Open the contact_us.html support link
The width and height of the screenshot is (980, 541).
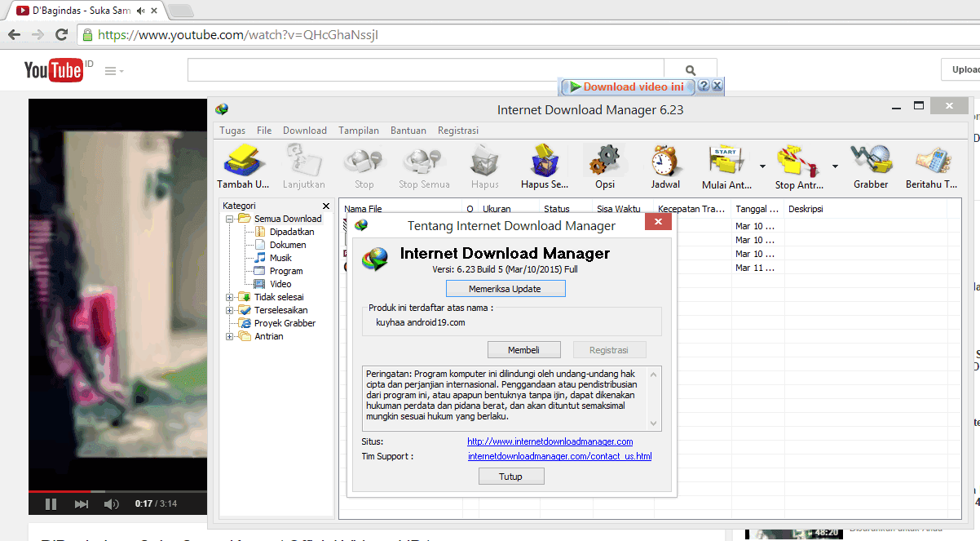point(559,456)
